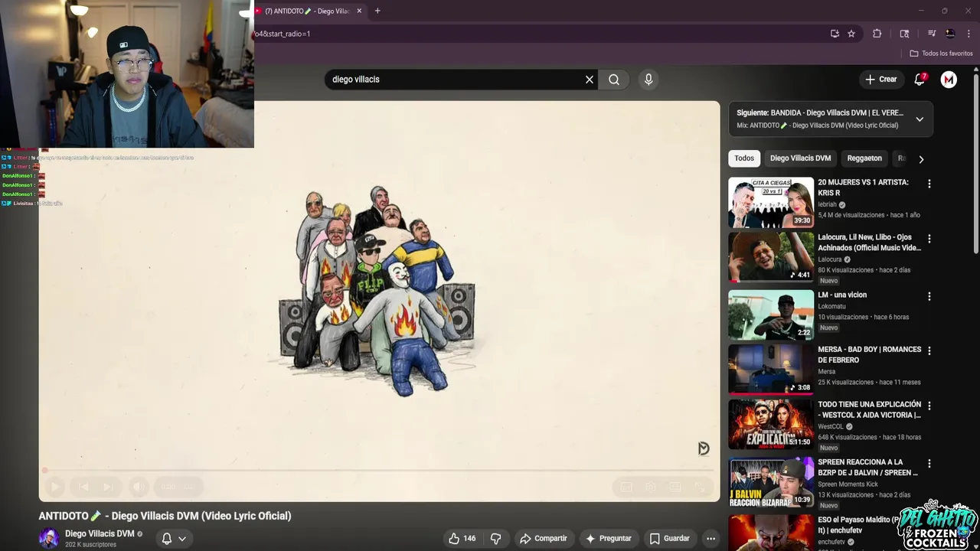Activate voice search microphone
The width and height of the screenshot is (980, 551).
pyautogui.click(x=648, y=80)
